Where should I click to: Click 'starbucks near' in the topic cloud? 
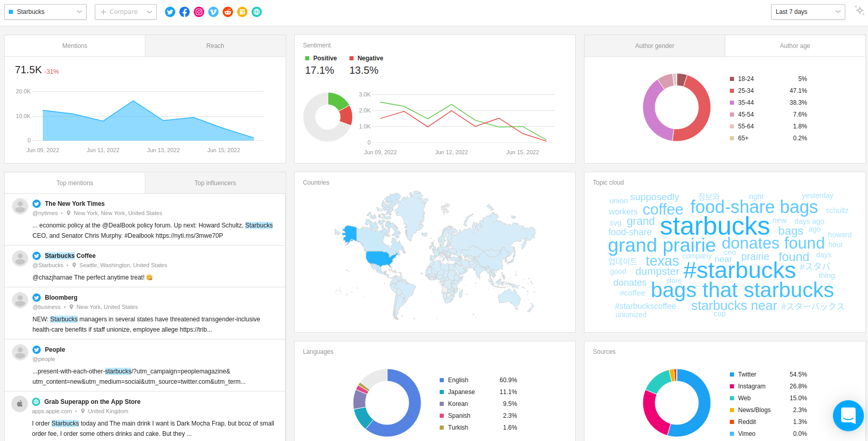pos(734,306)
